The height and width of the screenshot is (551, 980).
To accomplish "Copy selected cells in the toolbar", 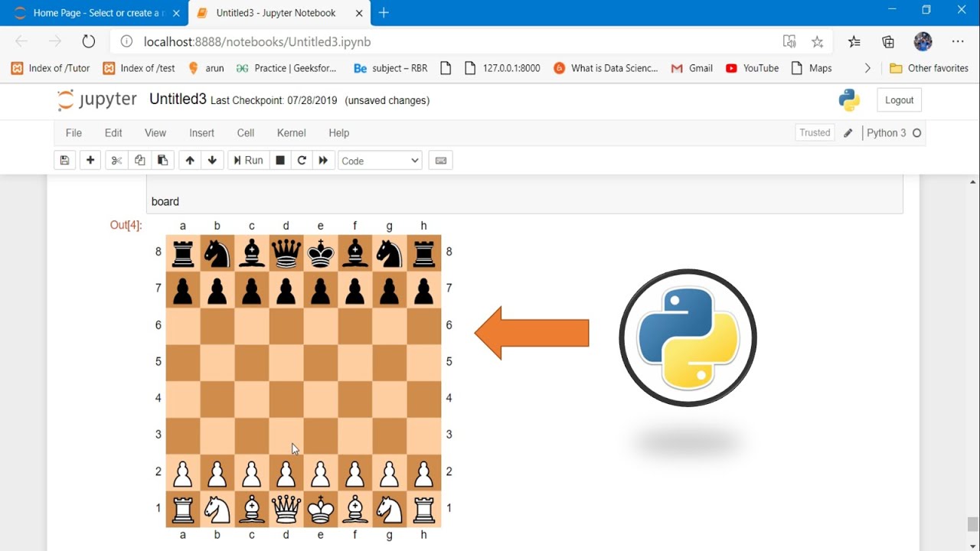I will (139, 160).
